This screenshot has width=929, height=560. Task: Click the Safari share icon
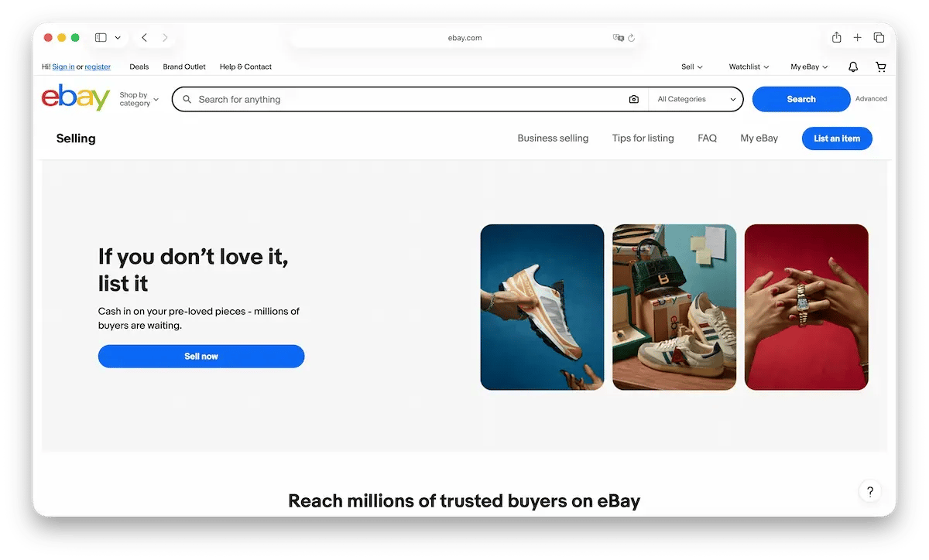tap(837, 37)
